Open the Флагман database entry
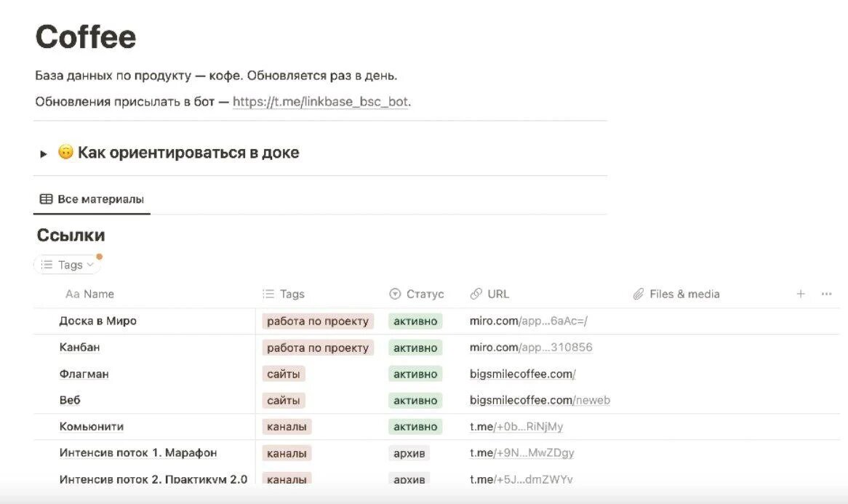 [84, 373]
